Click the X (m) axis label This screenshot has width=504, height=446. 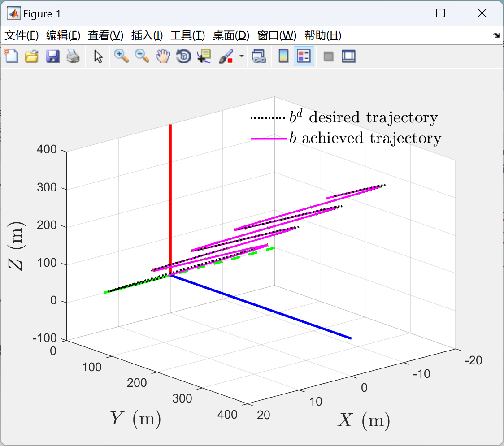(x=364, y=420)
